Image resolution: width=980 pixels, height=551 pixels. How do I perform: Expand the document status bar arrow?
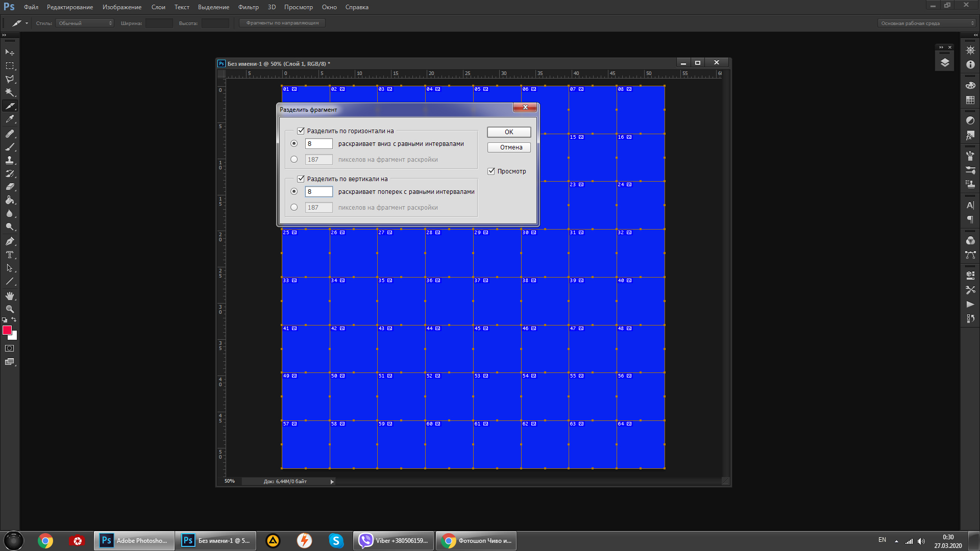tap(332, 482)
